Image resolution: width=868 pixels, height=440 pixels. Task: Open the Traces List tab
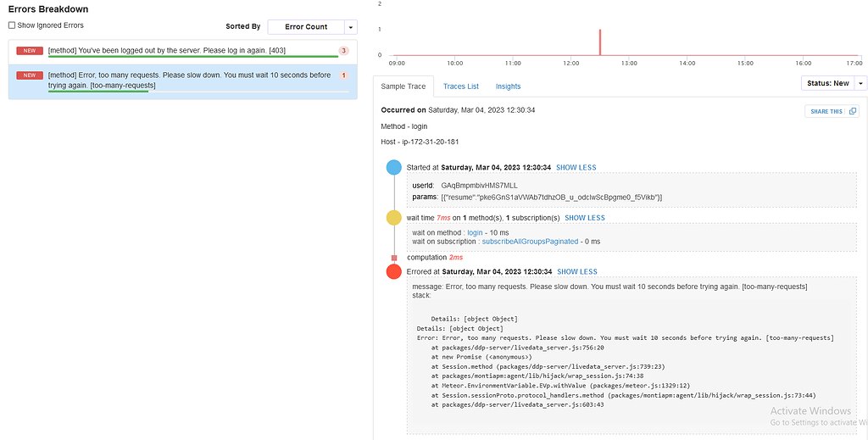[460, 86]
